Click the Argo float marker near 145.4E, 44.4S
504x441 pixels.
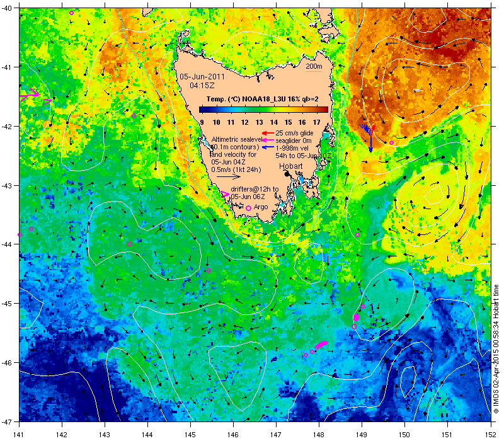(x=209, y=271)
